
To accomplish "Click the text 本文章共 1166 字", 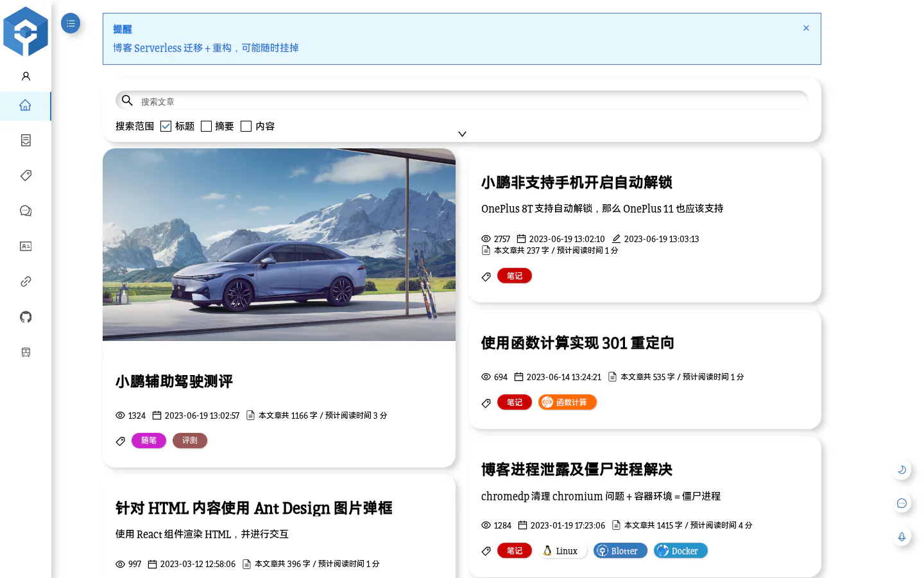I will (288, 416).
